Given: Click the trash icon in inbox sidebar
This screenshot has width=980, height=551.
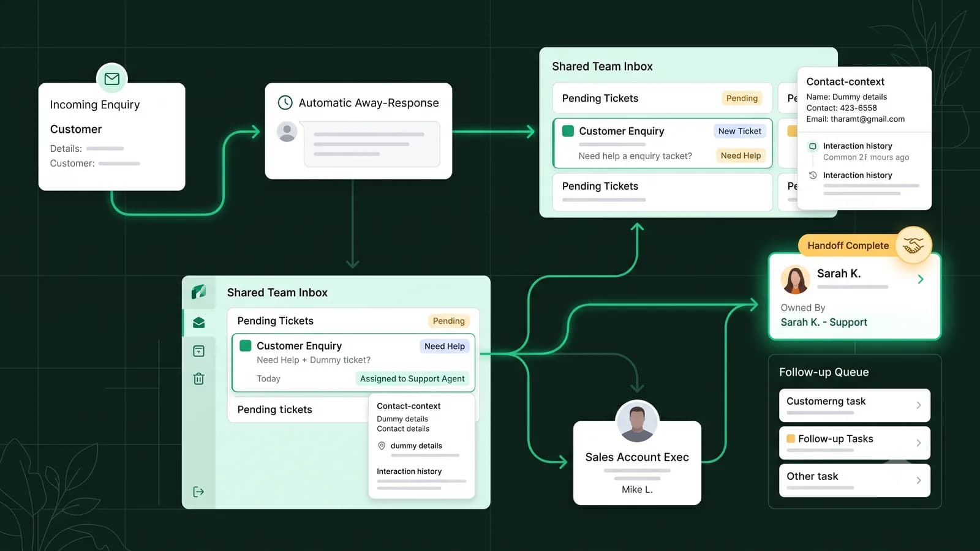Looking at the screenshot, I should (x=198, y=378).
